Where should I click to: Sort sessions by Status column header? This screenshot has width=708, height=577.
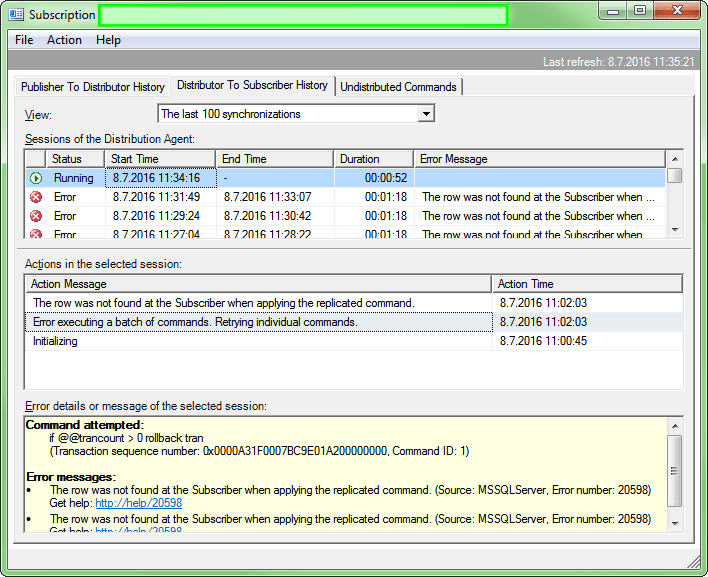(x=75, y=159)
